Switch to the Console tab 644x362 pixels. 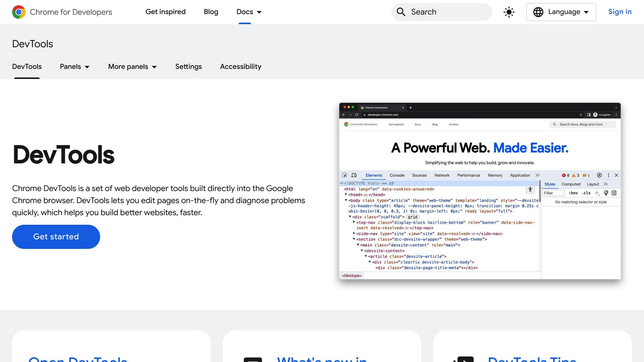(x=397, y=175)
